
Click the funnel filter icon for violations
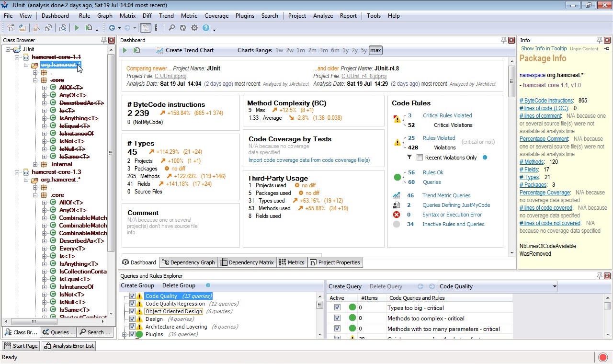[x=409, y=157]
